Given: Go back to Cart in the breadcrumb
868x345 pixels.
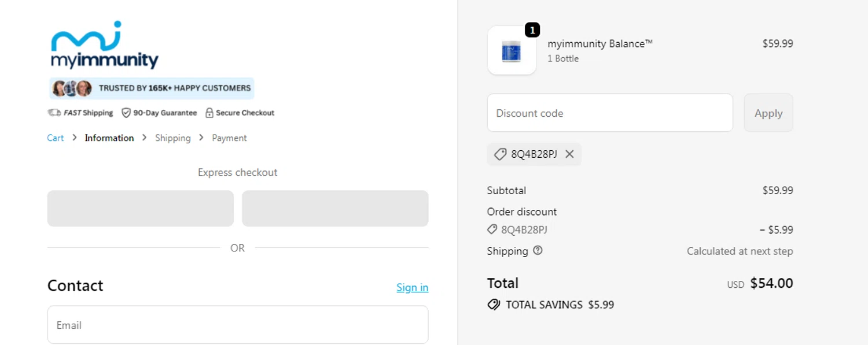Looking at the screenshot, I should click(x=56, y=138).
